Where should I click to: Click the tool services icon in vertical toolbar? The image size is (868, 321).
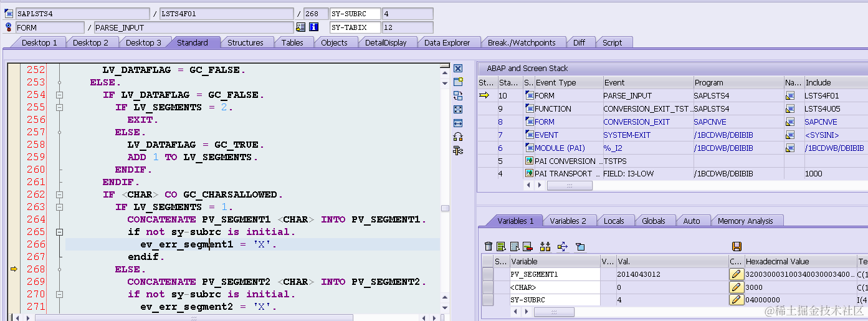(x=458, y=150)
